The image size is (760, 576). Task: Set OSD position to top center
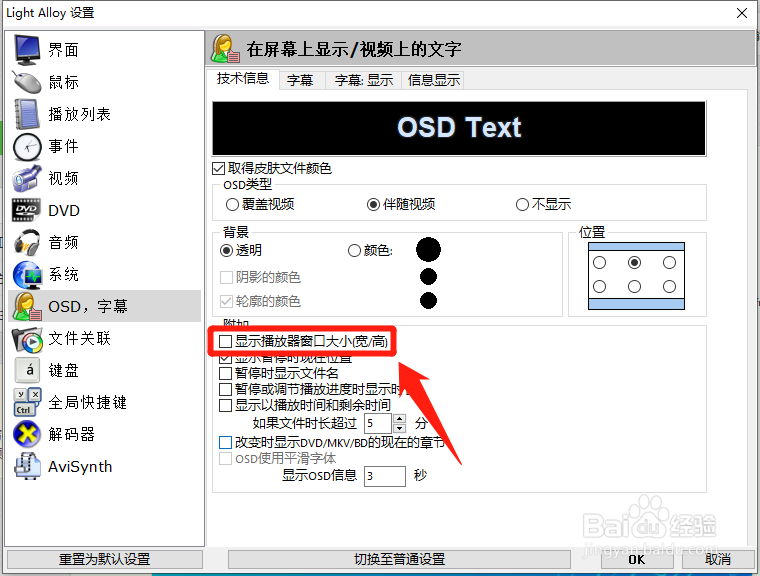pyautogui.click(x=634, y=263)
